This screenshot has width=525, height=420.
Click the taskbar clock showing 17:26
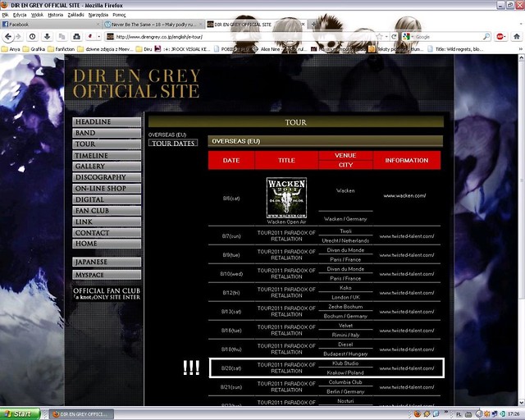pos(514,414)
